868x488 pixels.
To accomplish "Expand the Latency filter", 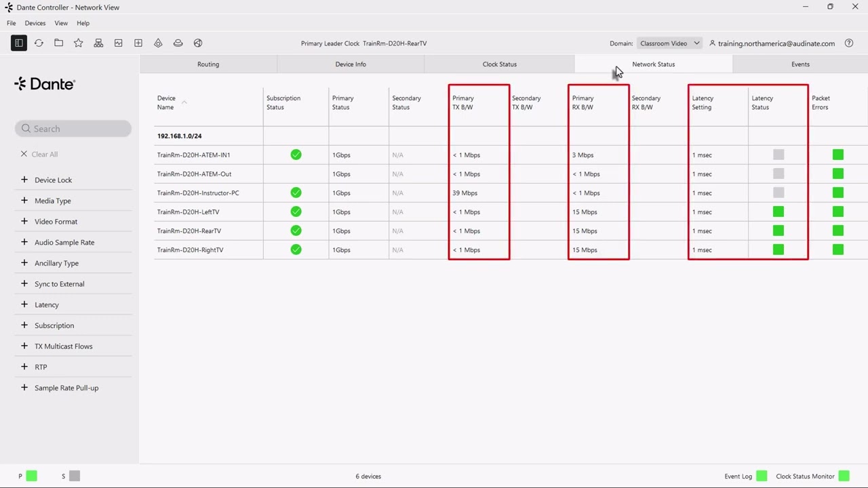I will (24, 304).
